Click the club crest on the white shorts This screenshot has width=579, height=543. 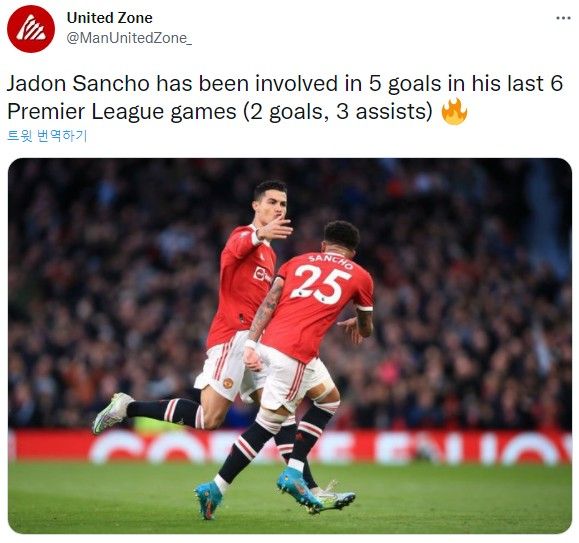tap(228, 383)
